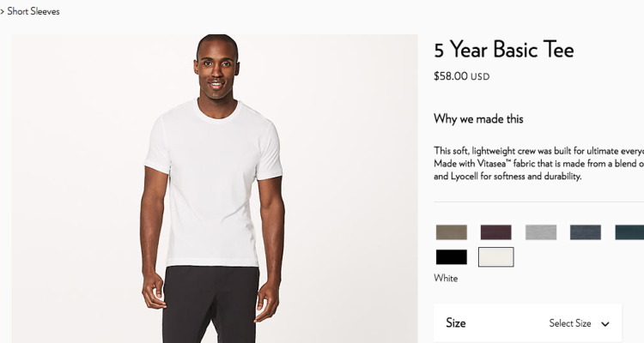Select the heathered navy blue swatch
The width and height of the screenshot is (644, 343).
(586, 232)
